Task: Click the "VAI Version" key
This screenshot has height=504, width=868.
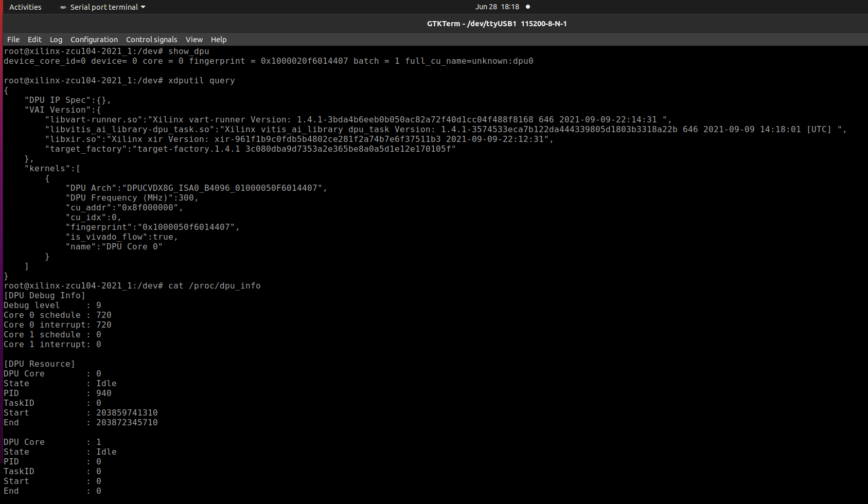Action: point(58,110)
